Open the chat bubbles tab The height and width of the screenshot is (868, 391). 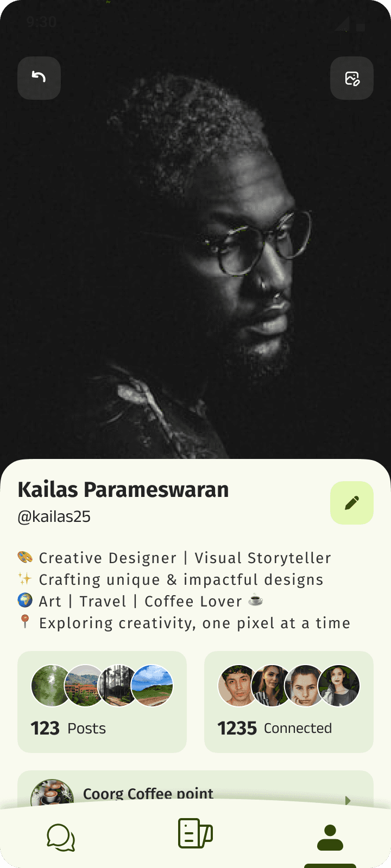click(x=61, y=837)
